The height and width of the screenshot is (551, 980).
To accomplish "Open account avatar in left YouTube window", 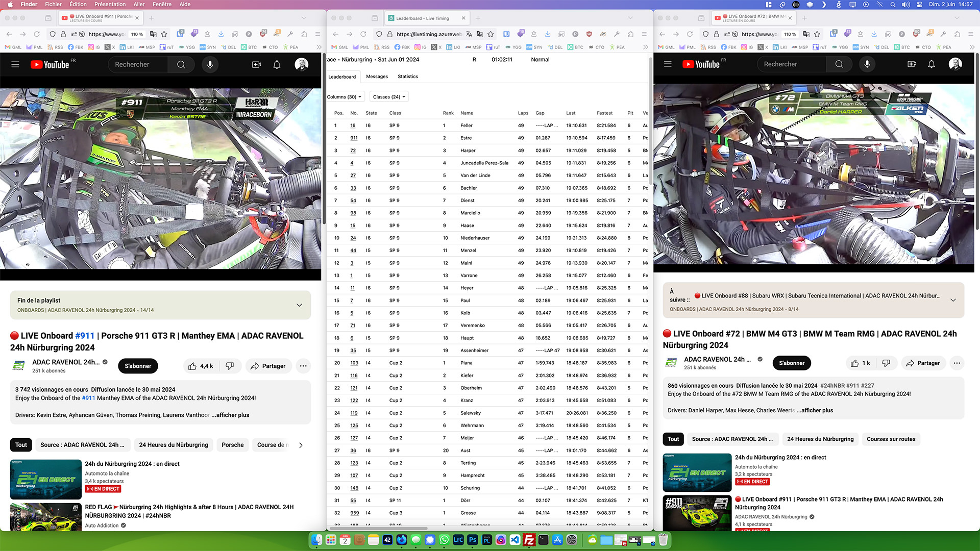I will pos(301,65).
